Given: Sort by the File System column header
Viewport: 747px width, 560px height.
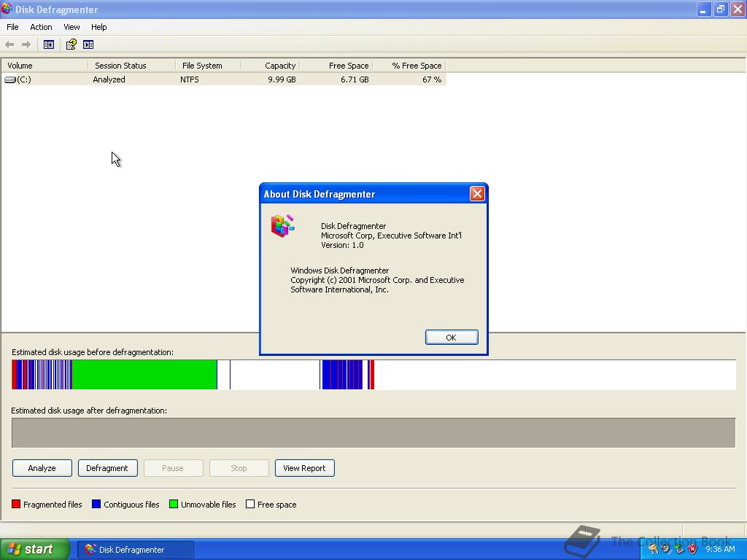Looking at the screenshot, I should pyautogui.click(x=209, y=66).
